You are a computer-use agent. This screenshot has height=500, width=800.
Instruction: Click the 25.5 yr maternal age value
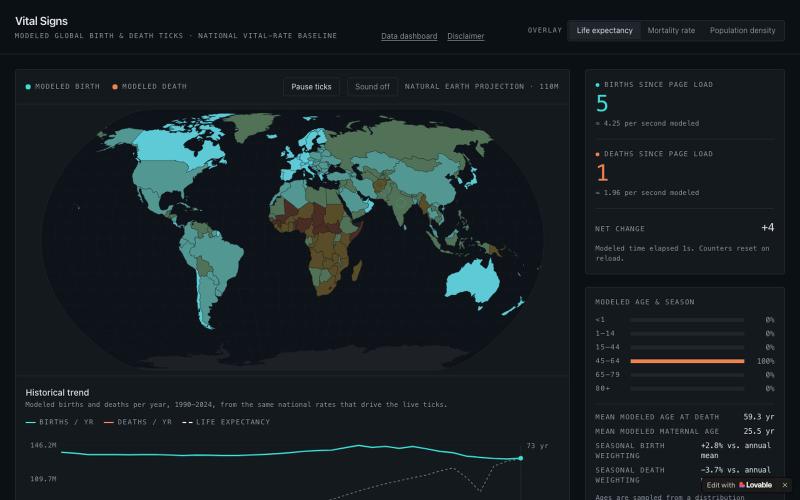tap(759, 431)
